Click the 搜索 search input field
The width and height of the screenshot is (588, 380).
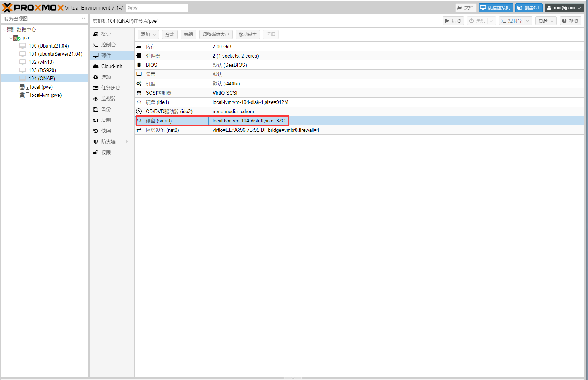[x=157, y=8]
